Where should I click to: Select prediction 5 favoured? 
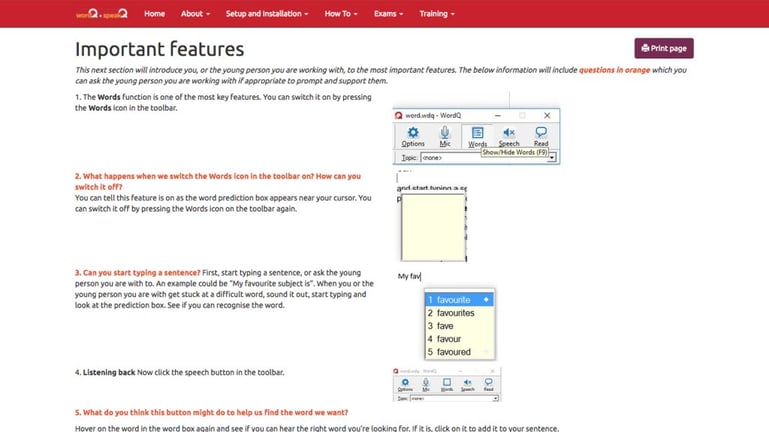pos(459,352)
